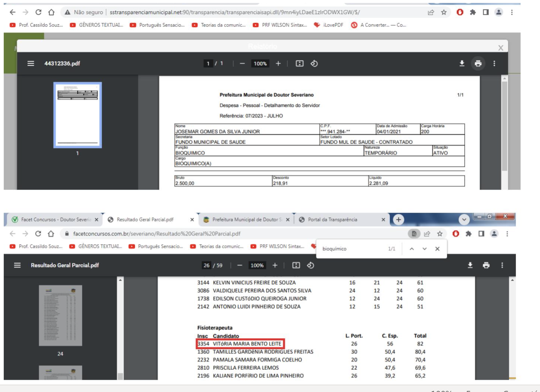Go to next find result for bioquímico
540x392 pixels.
pyautogui.click(x=424, y=249)
